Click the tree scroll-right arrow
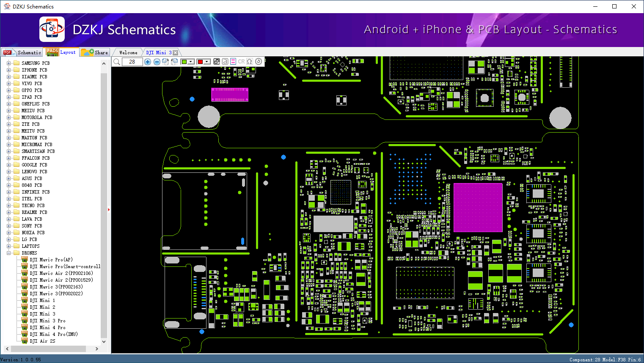 (97, 349)
